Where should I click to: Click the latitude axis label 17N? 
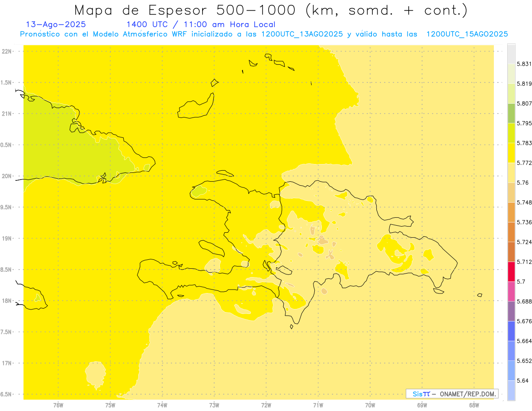coord(7,363)
